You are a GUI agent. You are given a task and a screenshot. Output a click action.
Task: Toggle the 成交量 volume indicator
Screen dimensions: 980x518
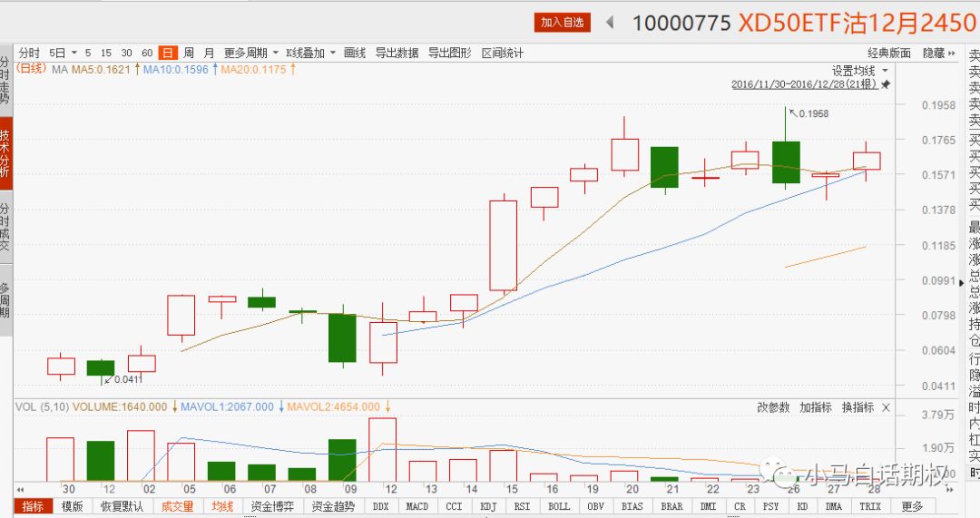[x=177, y=506]
